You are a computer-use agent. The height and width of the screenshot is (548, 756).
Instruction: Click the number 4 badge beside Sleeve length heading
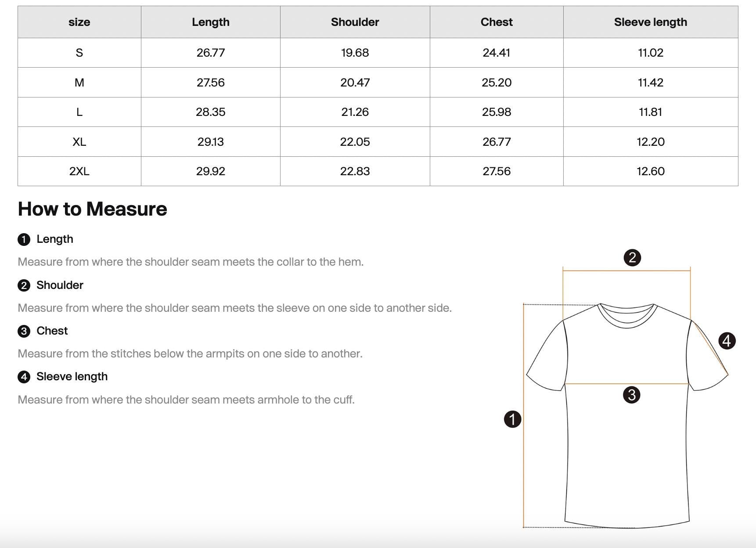pyautogui.click(x=24, y=377)
